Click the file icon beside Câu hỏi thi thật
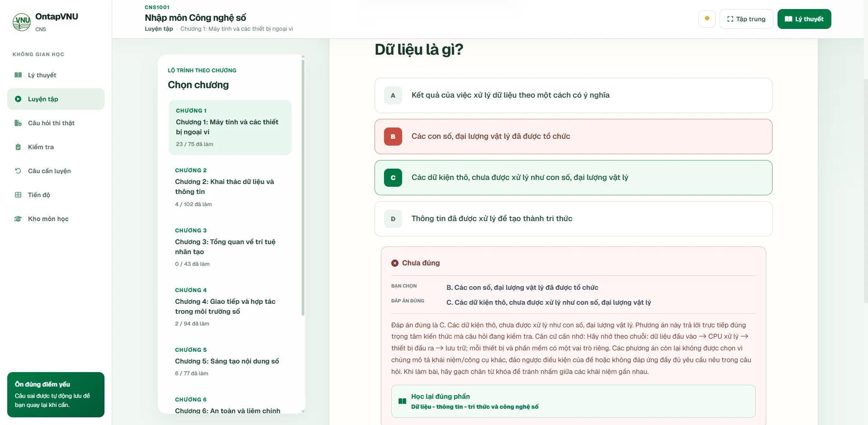 [18, 123]
